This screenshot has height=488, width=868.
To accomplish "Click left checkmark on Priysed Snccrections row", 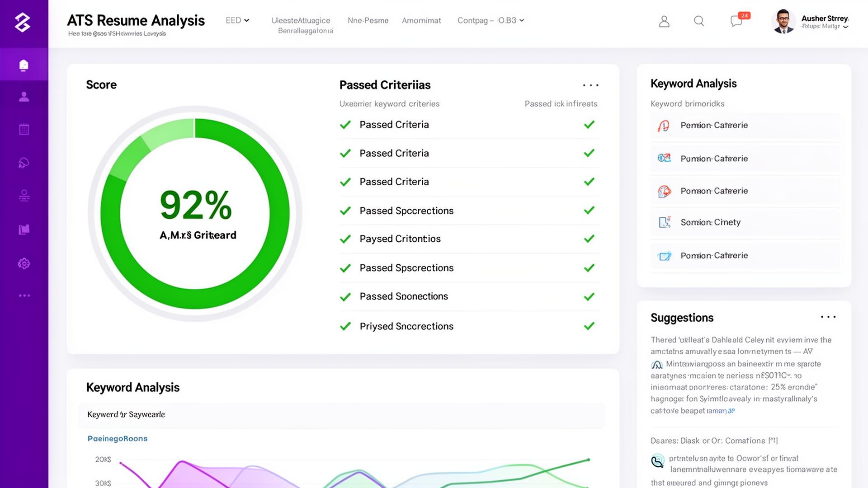I will 345,326.
